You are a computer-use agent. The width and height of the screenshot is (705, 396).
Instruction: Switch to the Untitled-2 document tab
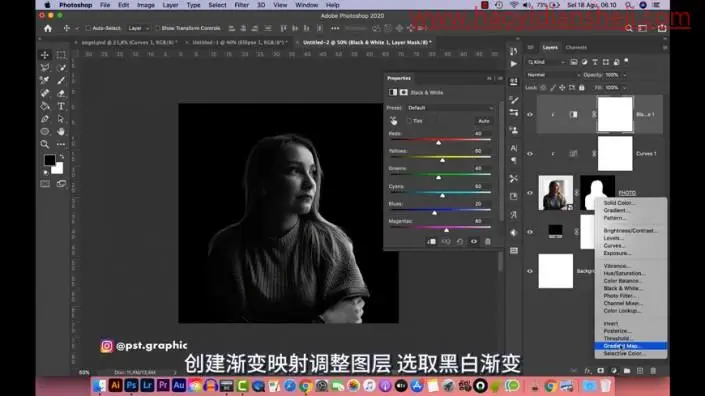(x=367, y=42)
